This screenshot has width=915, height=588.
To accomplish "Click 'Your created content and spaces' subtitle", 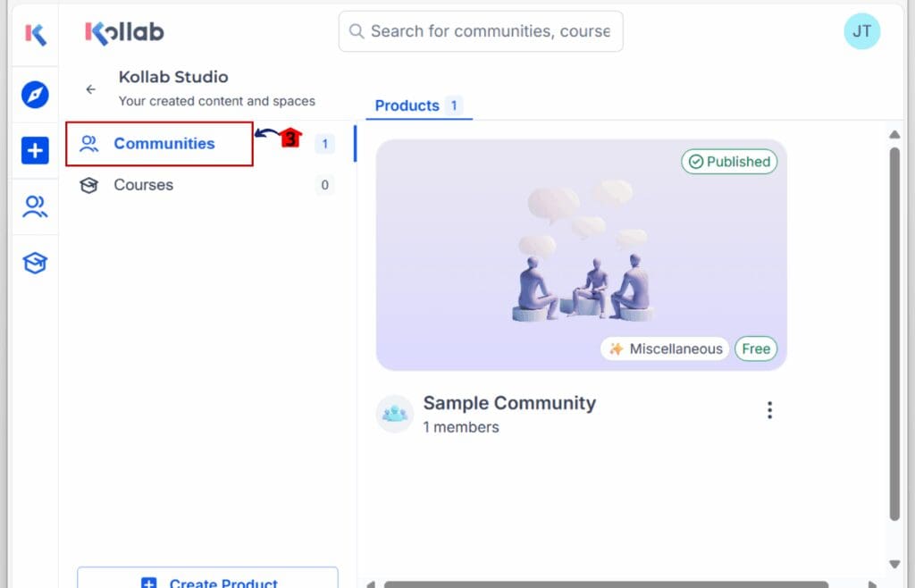I will click(216, 101).
